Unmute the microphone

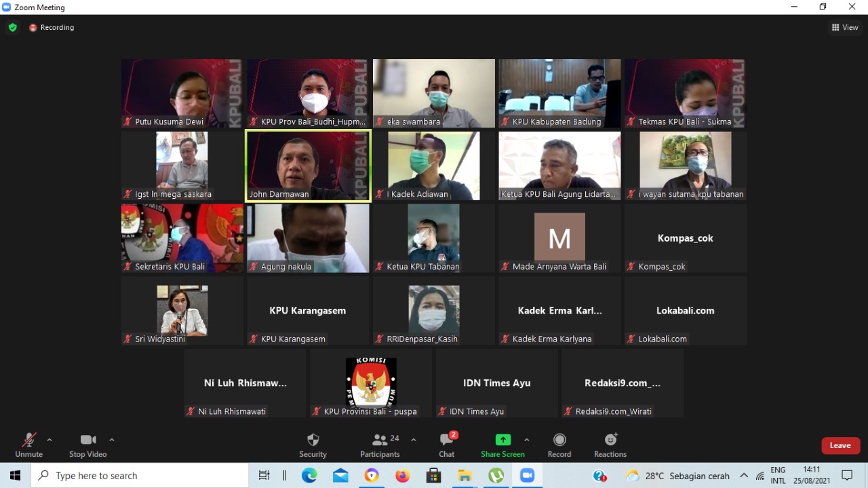click(28, 440)
